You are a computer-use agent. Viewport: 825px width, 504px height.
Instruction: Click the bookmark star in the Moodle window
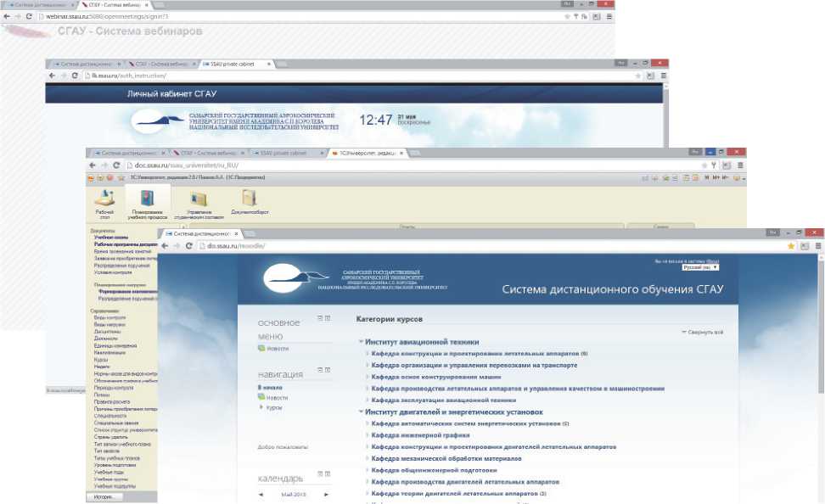tap(791, 246)
